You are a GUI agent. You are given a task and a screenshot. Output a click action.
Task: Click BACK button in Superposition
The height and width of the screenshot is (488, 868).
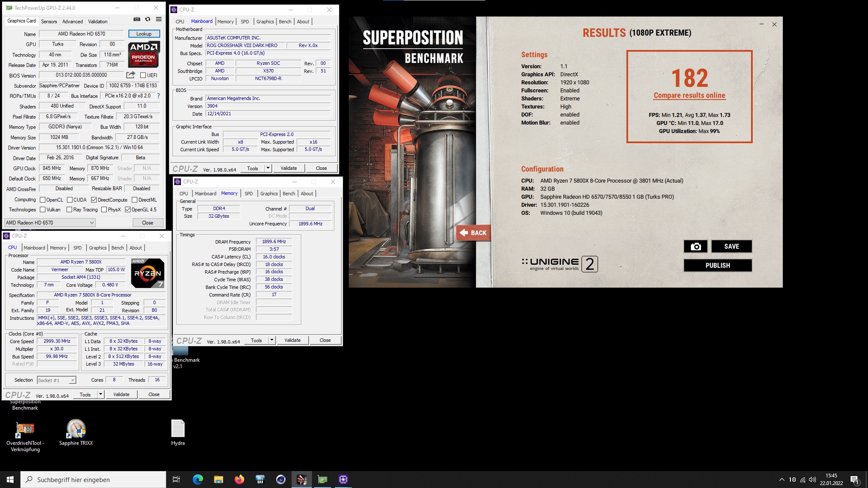click(x=473, y=233)
